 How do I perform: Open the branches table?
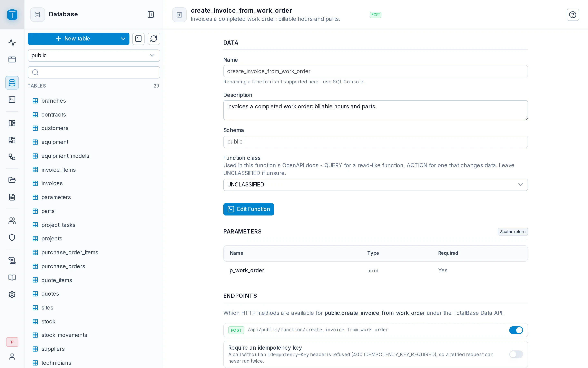[x=94, y=101]
